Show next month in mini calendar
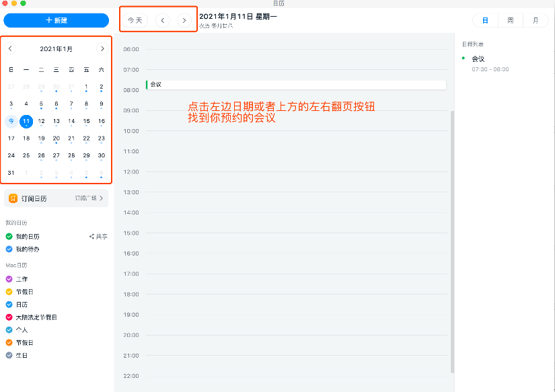 [x=102, y=49]
